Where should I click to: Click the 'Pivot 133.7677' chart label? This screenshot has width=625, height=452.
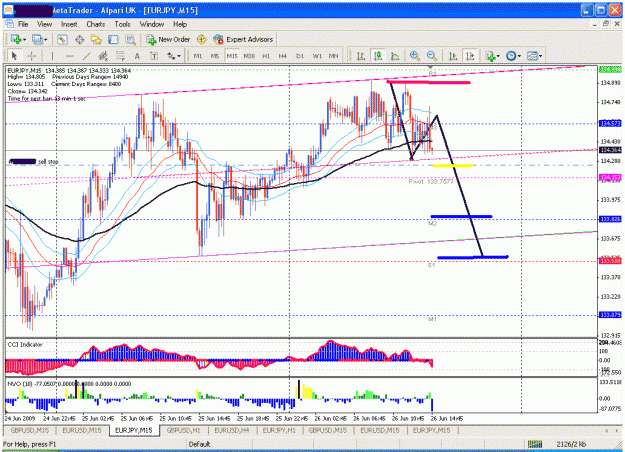(x=431, y=181)
